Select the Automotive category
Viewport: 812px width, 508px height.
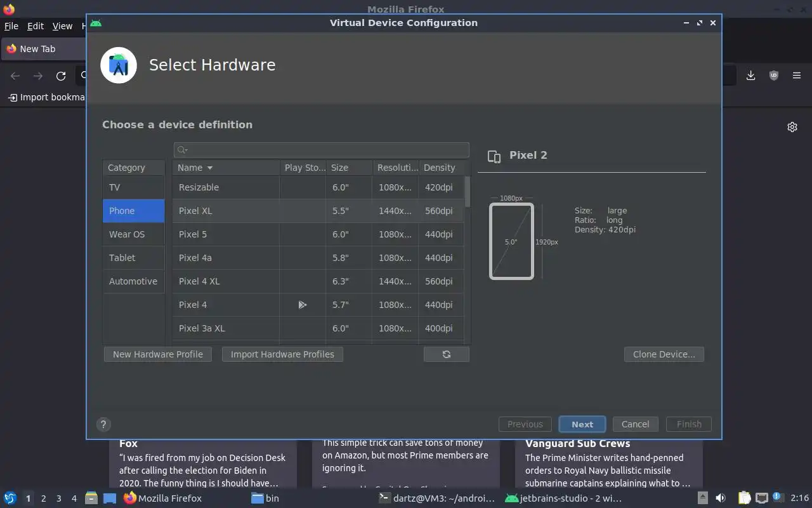(x=134, y=281)
